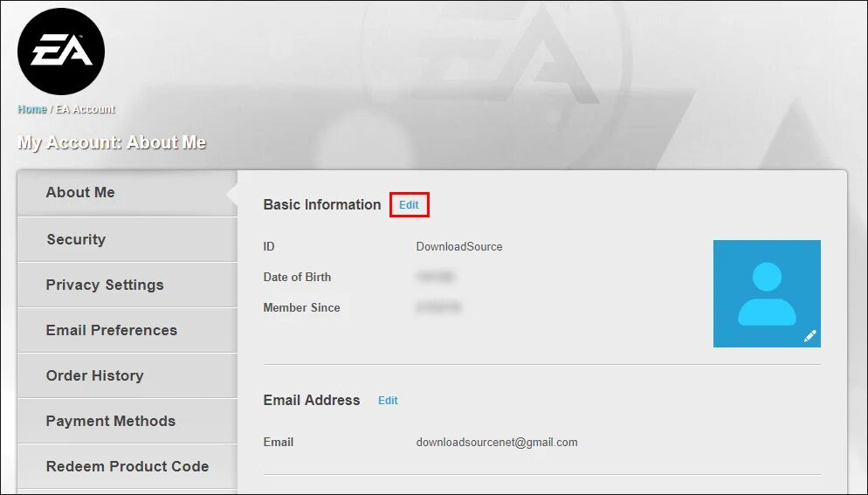Open Email Preferences tab
The height and width of the screenshot is (495, 868).
pyautogui.click(x=127, y=330)
